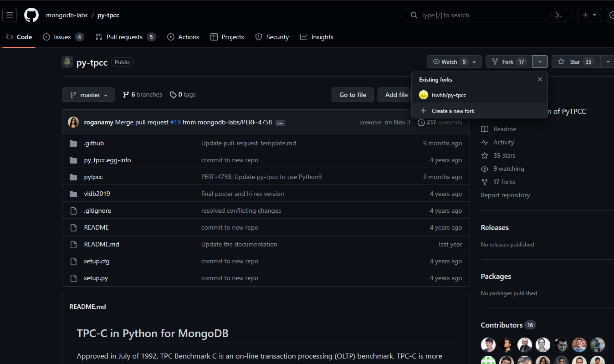Open the Activity sidebar link
This screenshot has height=364, width=614.
(x=497, y=142)
